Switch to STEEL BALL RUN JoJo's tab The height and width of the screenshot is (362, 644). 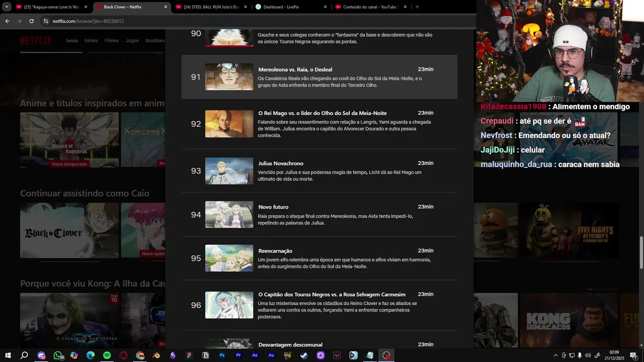[211, 7]
